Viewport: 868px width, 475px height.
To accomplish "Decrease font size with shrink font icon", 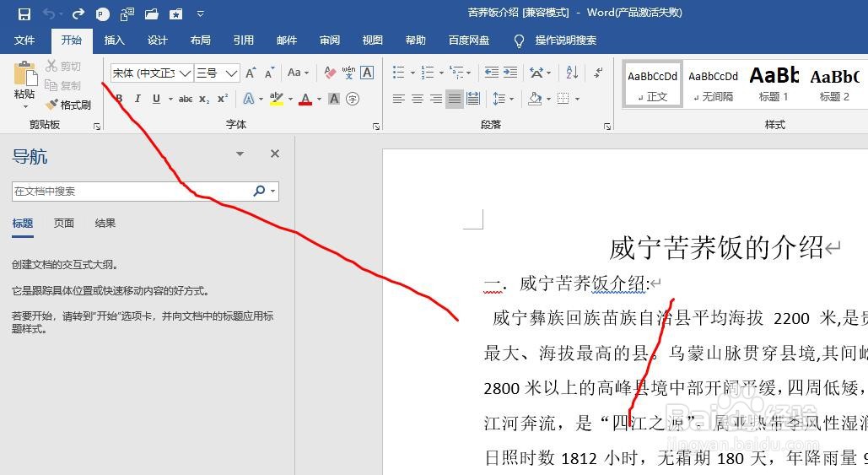I will [x=270, y=73].
